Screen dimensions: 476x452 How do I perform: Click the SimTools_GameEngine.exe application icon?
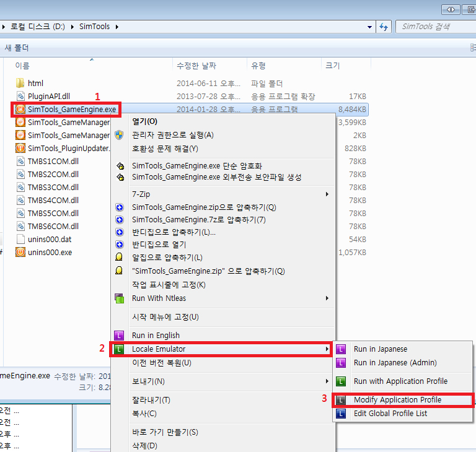20,109
